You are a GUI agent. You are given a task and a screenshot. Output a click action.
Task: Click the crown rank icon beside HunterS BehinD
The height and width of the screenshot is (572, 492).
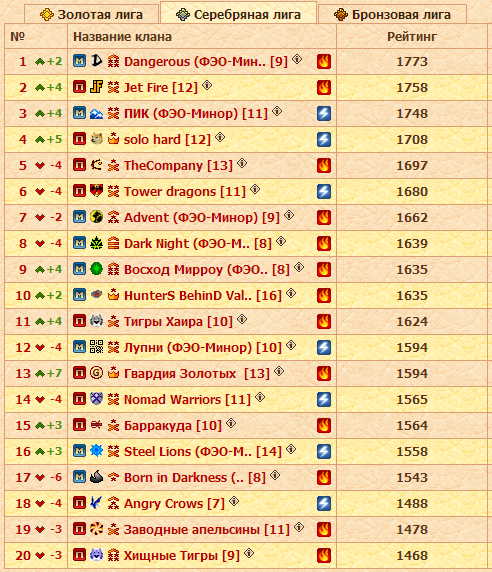click(113, 294)
